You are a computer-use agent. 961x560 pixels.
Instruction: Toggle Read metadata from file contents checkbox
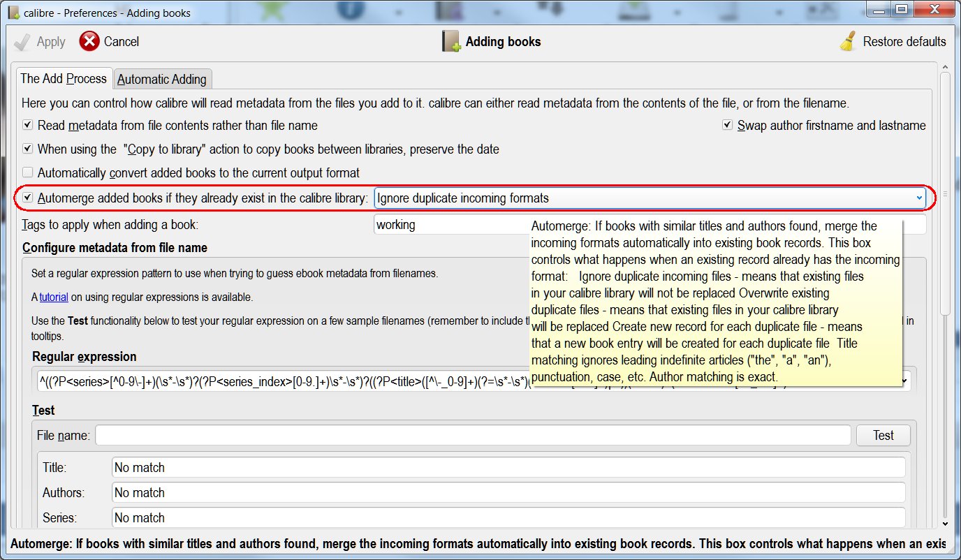(28, 126)
